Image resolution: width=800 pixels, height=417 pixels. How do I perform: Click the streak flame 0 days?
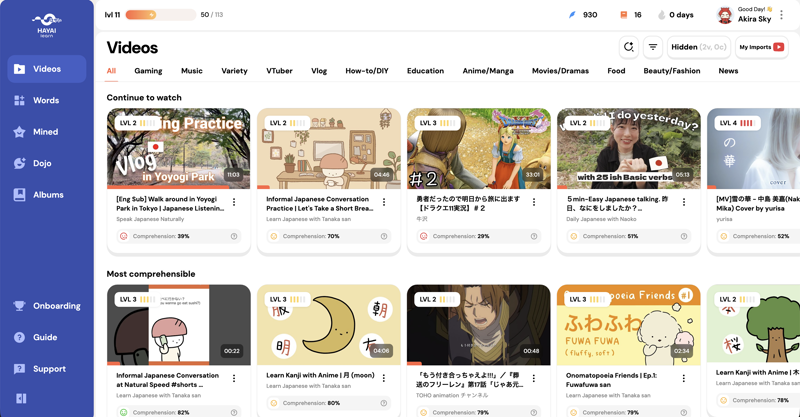point(676,15)
